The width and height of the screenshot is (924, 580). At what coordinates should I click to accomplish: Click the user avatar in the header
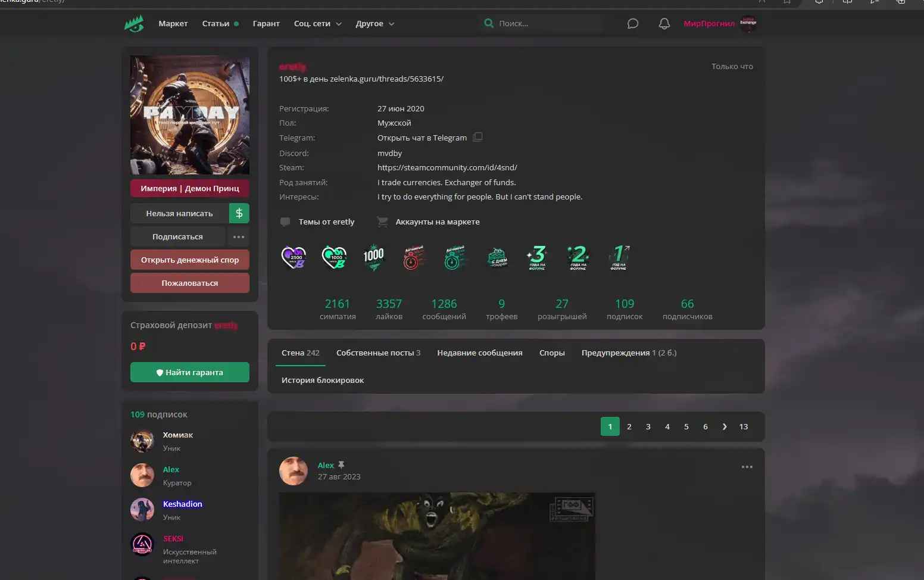pos(748,23)
